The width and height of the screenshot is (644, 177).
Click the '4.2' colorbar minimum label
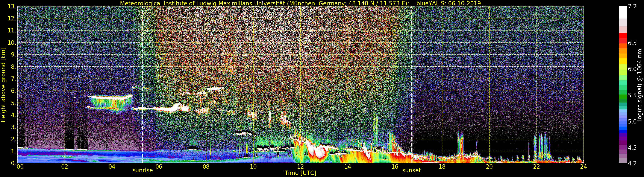(x=632, y=163)
